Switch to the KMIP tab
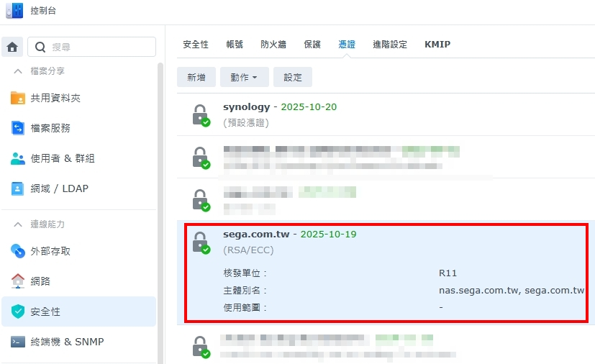The image size is (595, 364). [x=437, y=45]
